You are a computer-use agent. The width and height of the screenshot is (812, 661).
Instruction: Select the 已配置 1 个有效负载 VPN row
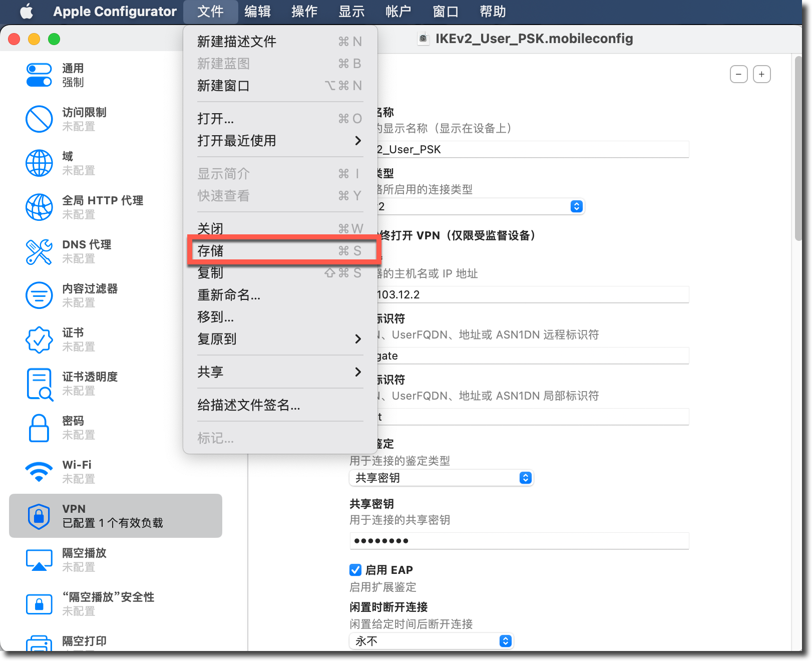click(x=116, y=516)
